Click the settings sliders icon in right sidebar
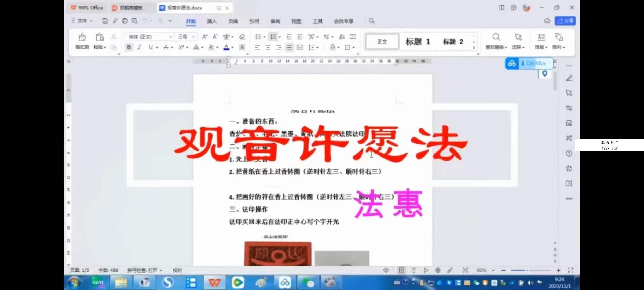Image resolution: width=644 pixels, height=290 pixels. (x=569, y=108)
